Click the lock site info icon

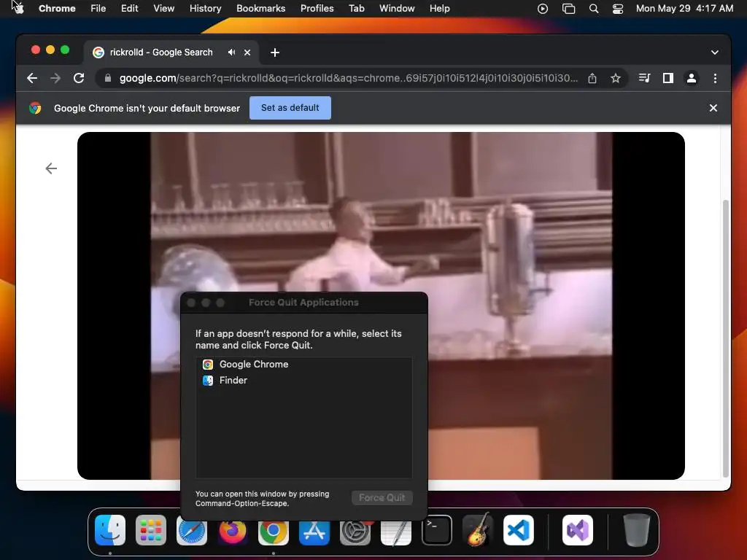108,78
